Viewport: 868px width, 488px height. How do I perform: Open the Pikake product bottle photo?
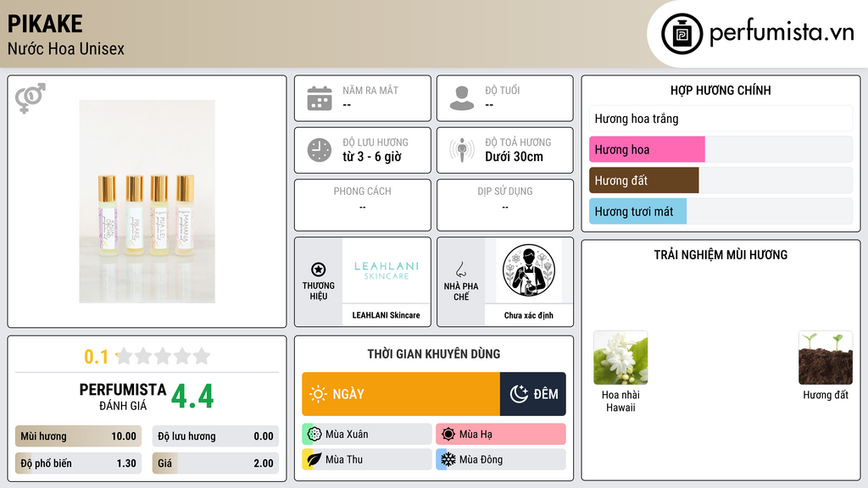coord(147,202)
